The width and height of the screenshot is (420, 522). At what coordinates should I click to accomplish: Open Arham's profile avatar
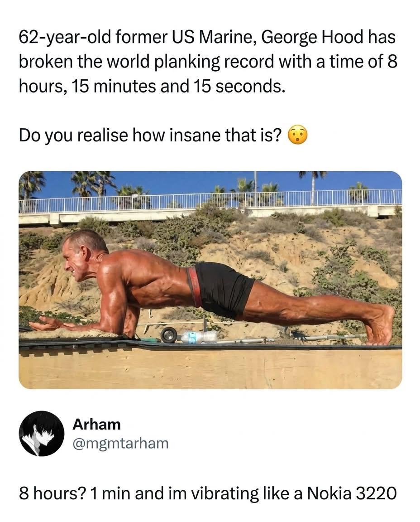[41, 434]
